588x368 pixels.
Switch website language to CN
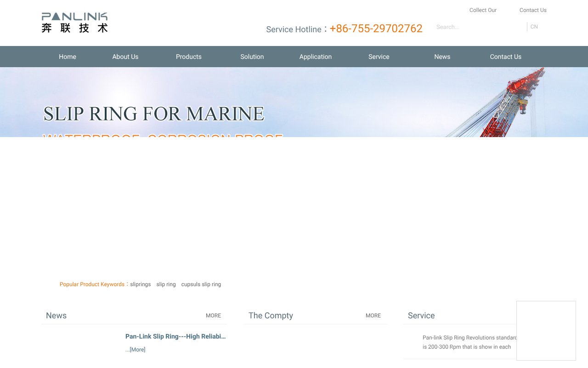click(x=534, y=26)
